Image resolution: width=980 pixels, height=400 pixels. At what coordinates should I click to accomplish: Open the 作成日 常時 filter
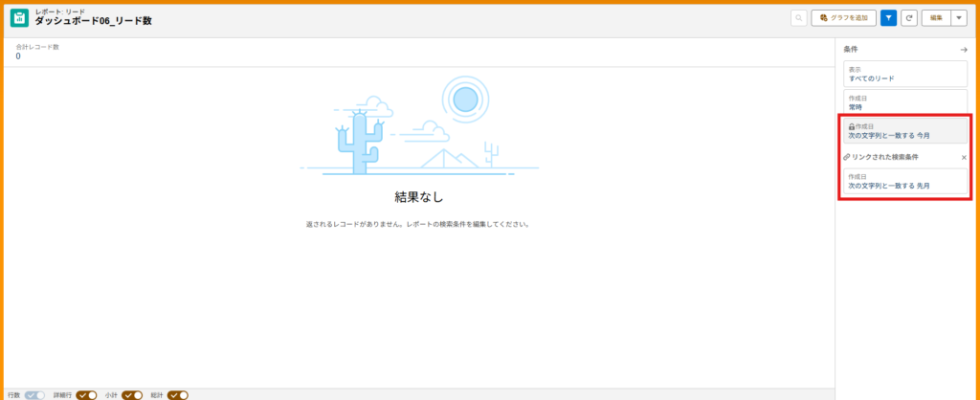(904, 102)
